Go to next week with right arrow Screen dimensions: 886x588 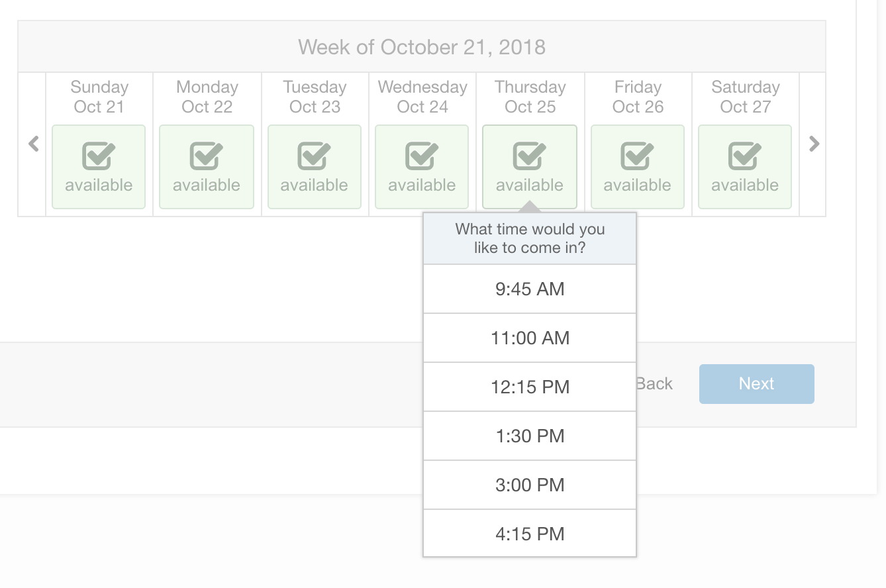pyautogui.click(x=814, y=144)
